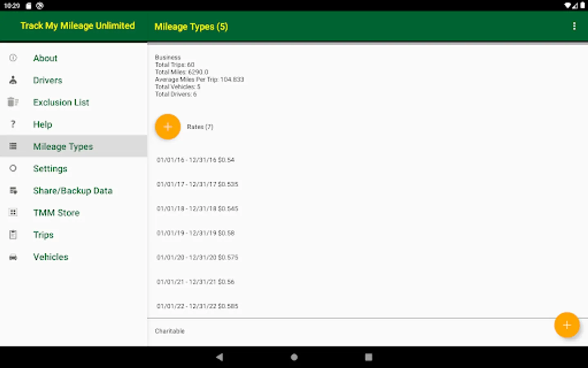588x368 pixels.
Task: Open the About menu item
Action: tap(73, 58)
